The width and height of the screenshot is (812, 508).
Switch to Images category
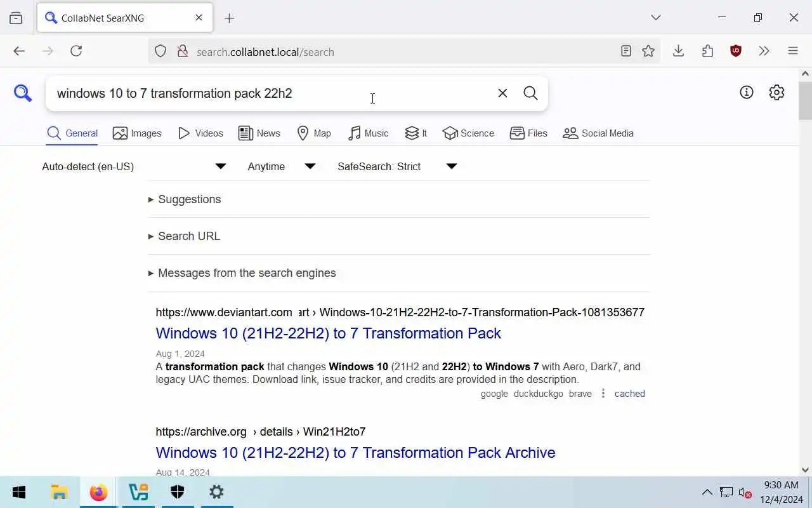click(x=137, y=133)
